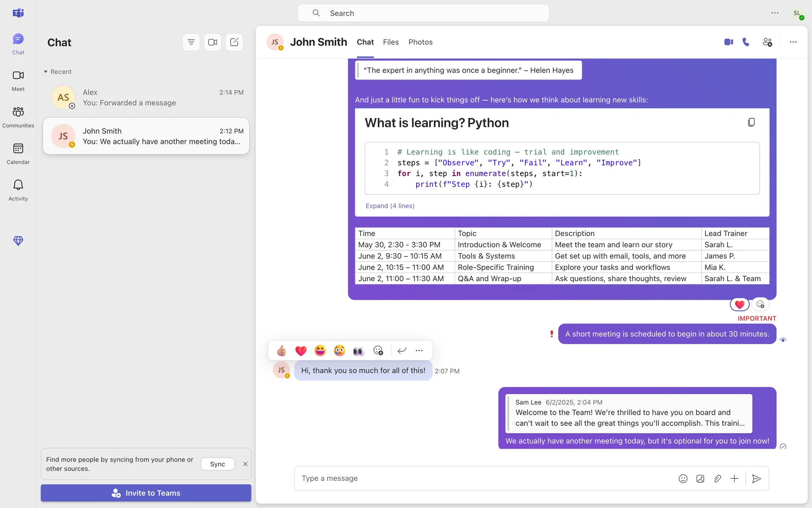Start an audio call with John Smith
This screenshot has height=508, width=812.
click(x=746, y=42)
